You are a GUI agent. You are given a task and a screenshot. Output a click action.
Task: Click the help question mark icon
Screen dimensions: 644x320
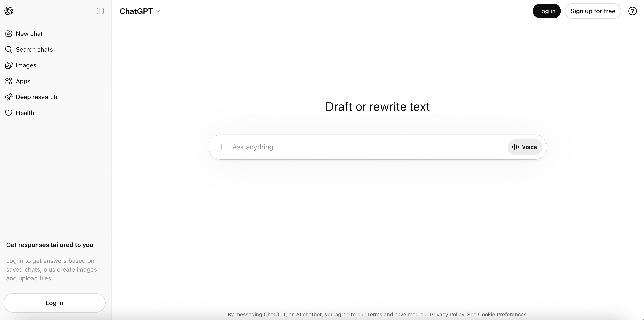[x=632, y=11]
